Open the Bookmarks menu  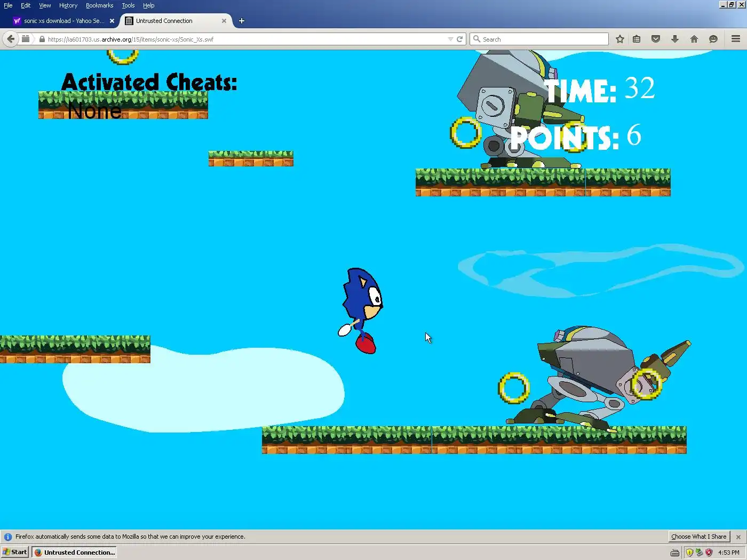tap(99, 5)
